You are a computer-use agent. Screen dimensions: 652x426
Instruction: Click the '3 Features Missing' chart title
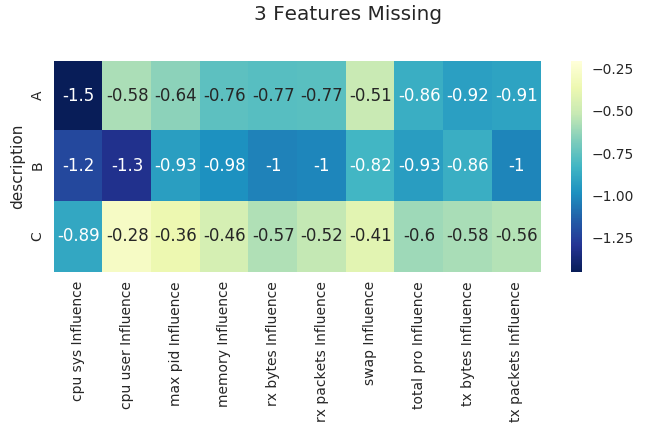point(347,14)
